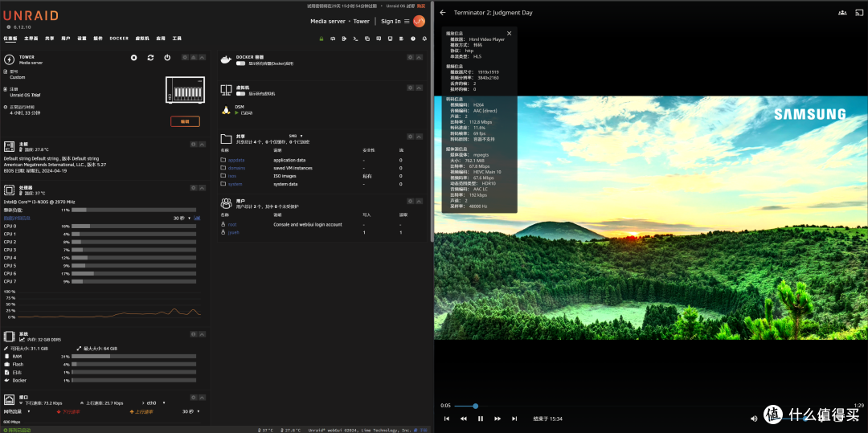Click the system share link
The height and width of the screenshot is (433, 868).
point(235,184)
